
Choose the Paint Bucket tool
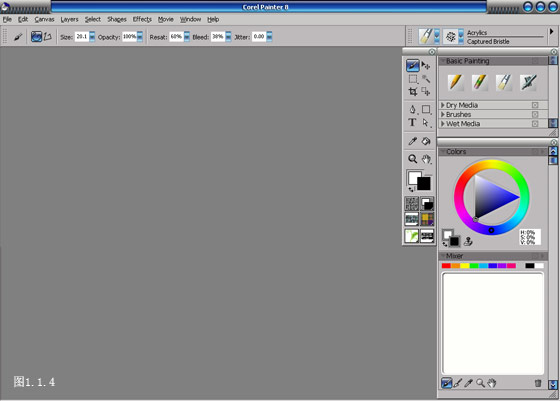[x=426, y=141]
